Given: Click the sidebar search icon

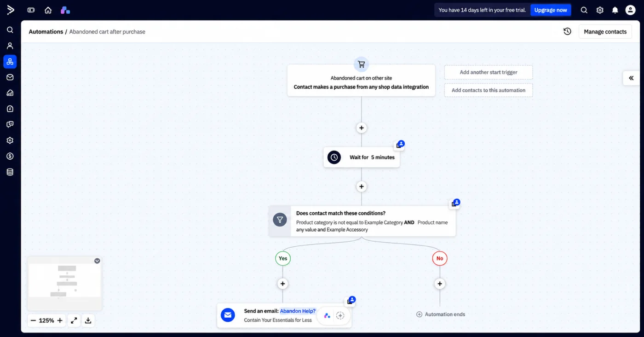Looking at the screenshot, I should click(10, 30).
